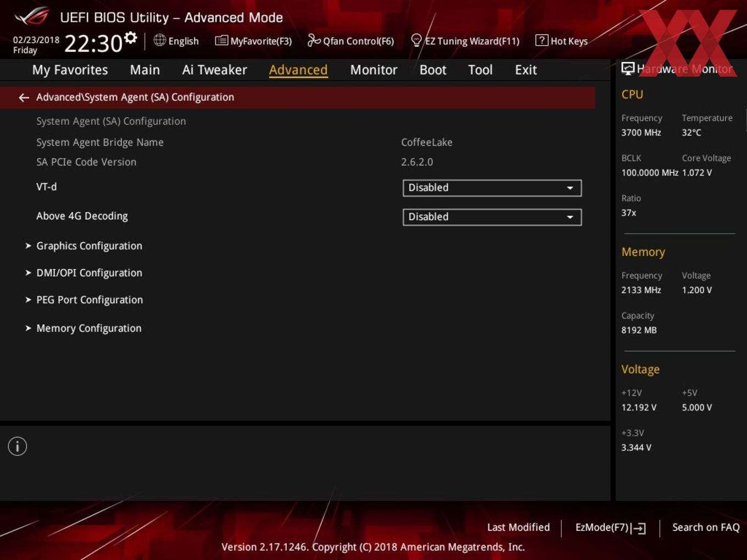
Task: Click memory capacity 8192 MB value
Action: pos(639,330)
